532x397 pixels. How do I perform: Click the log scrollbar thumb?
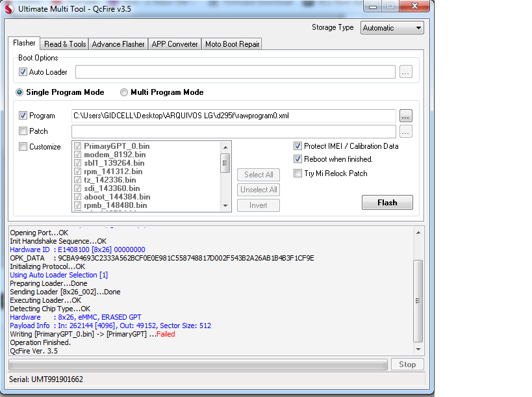pos(418,301)
